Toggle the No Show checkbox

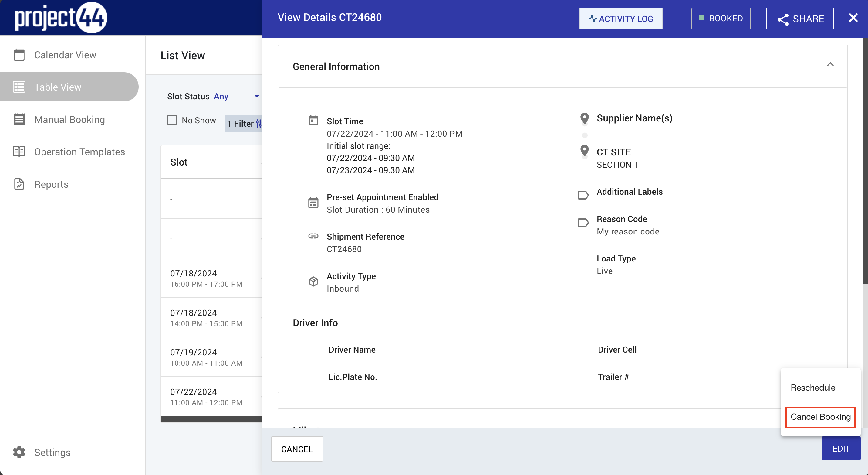click(172, 120)
